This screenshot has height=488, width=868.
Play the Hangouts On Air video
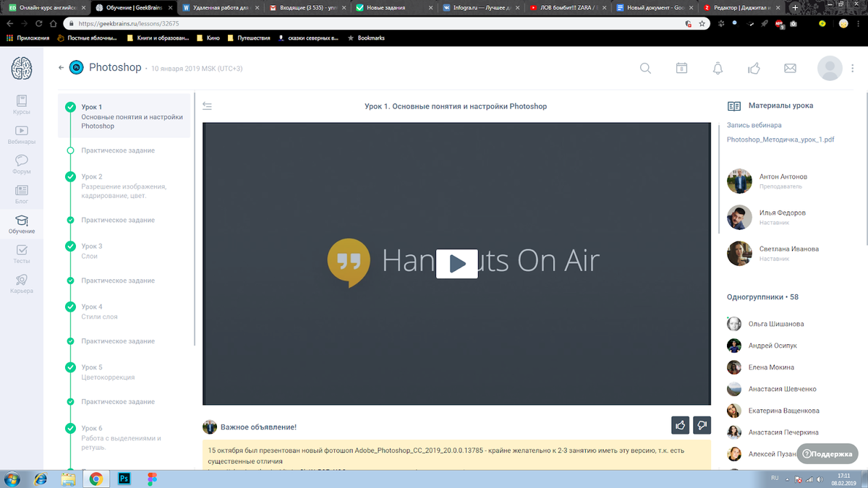point(456,263)
